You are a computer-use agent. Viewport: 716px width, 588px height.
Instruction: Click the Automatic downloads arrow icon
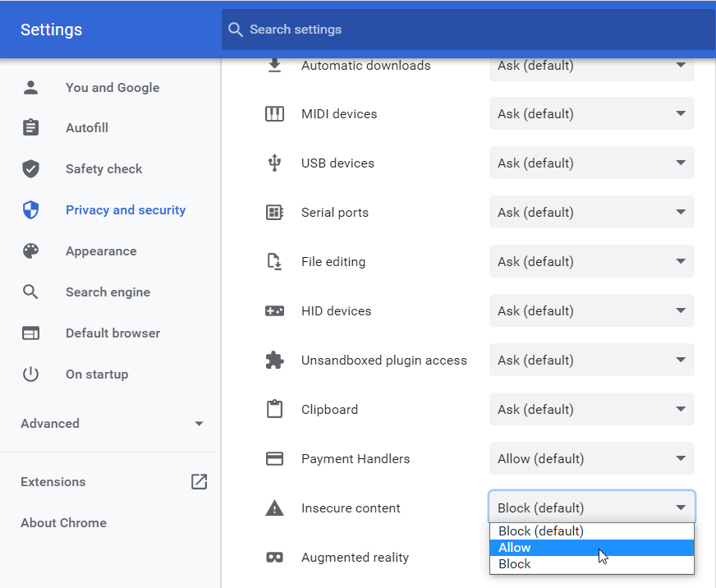tap(274, 66)
